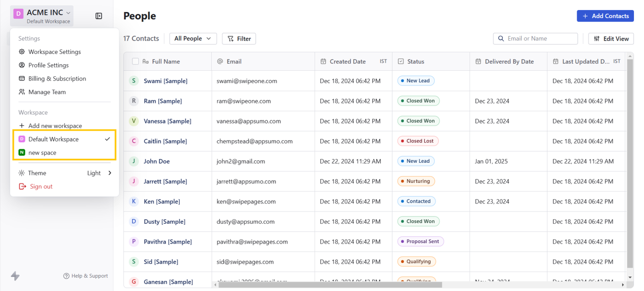Toggle the select-all contacts checkbox
644x291 pixels.
click(135, 62)
